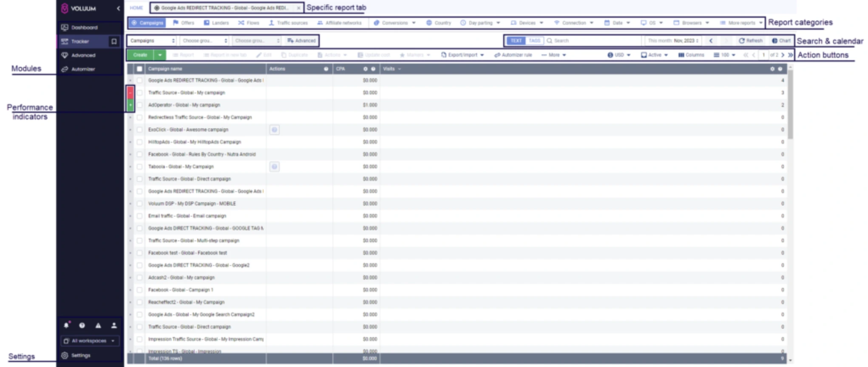
Task: Check the ExoClick - Global - Awesome campaign row
Action: point(139,130)
